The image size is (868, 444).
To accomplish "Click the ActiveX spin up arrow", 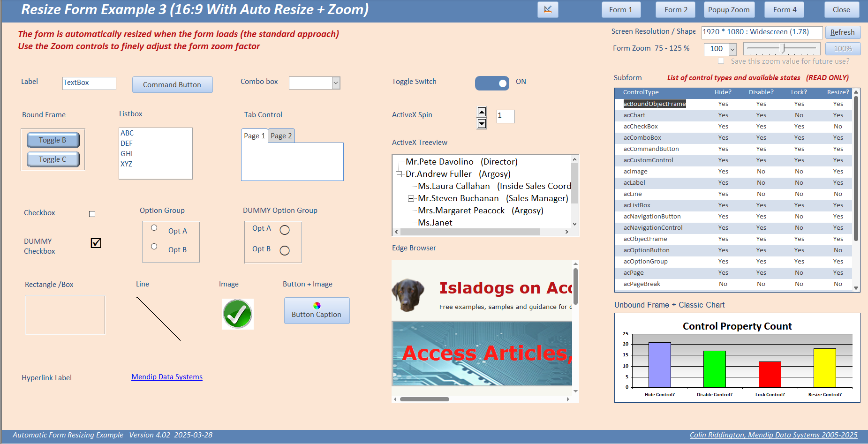I will [482, 112].
